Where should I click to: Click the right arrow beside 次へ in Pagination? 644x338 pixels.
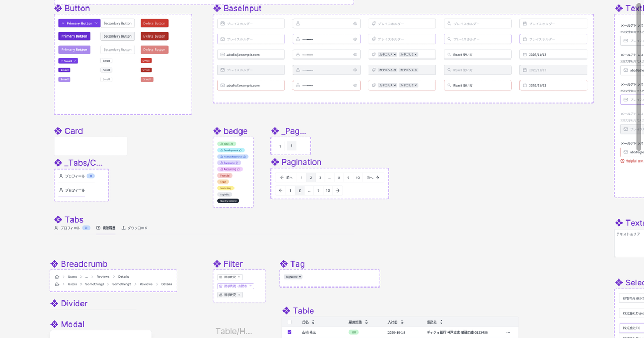coord(378,178)
